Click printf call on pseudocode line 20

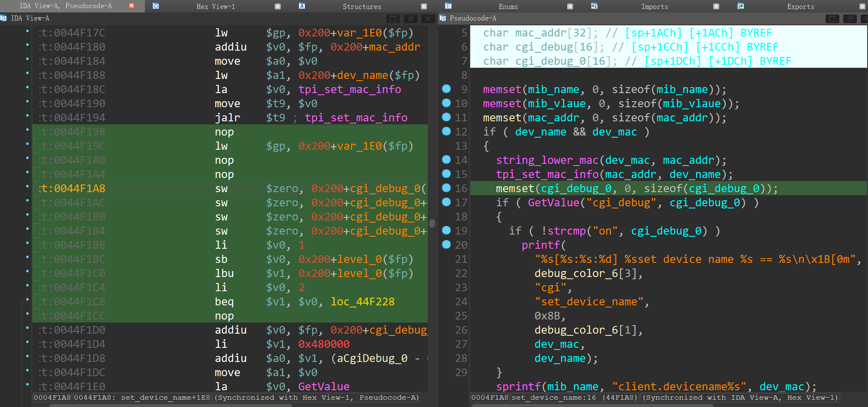coord(541,245)
